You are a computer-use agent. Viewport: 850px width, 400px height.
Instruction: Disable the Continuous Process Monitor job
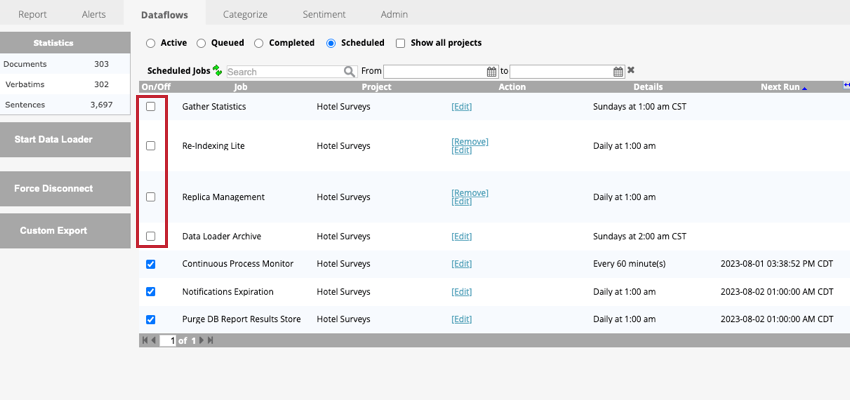click(151, 264)
